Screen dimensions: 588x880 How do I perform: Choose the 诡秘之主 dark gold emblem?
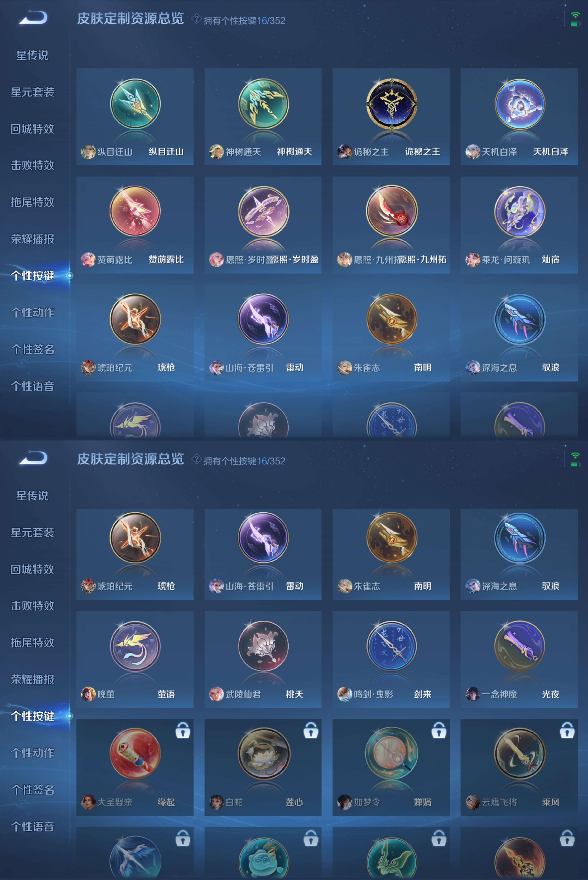point(391,104)
